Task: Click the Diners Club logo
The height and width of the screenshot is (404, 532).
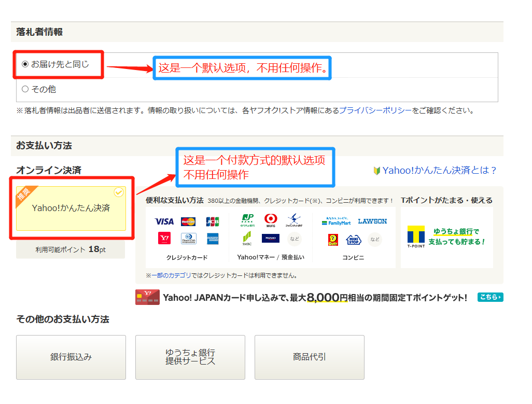Action: point(188,239)
